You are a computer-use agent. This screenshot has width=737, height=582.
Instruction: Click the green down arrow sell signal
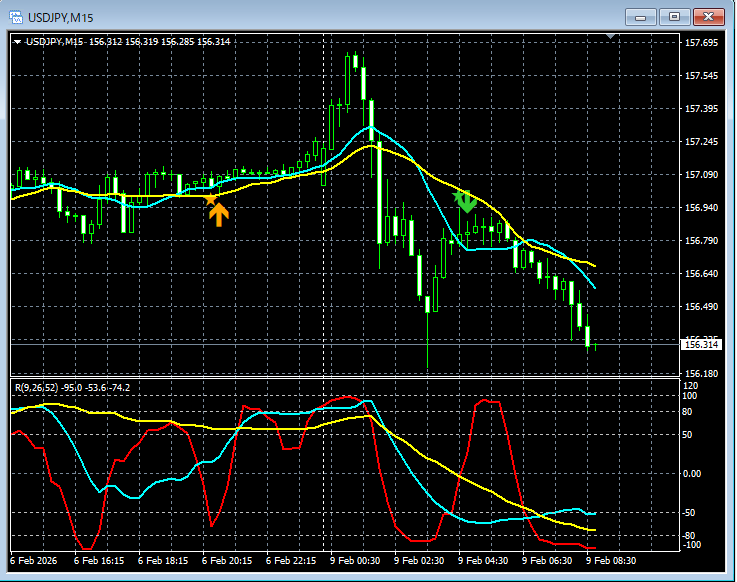coord(467,202)
